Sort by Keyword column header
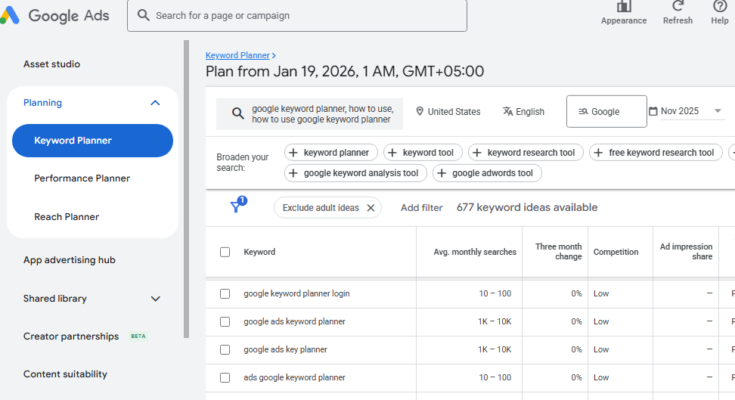Image resolution: width=735 pixels, height=400 pixels. point(259,252)
